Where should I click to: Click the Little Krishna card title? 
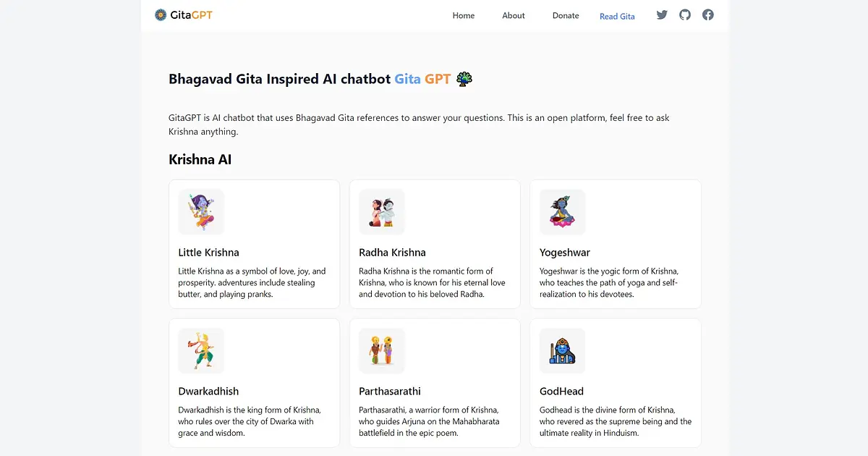pyautogui.click(x=209, y=253)
